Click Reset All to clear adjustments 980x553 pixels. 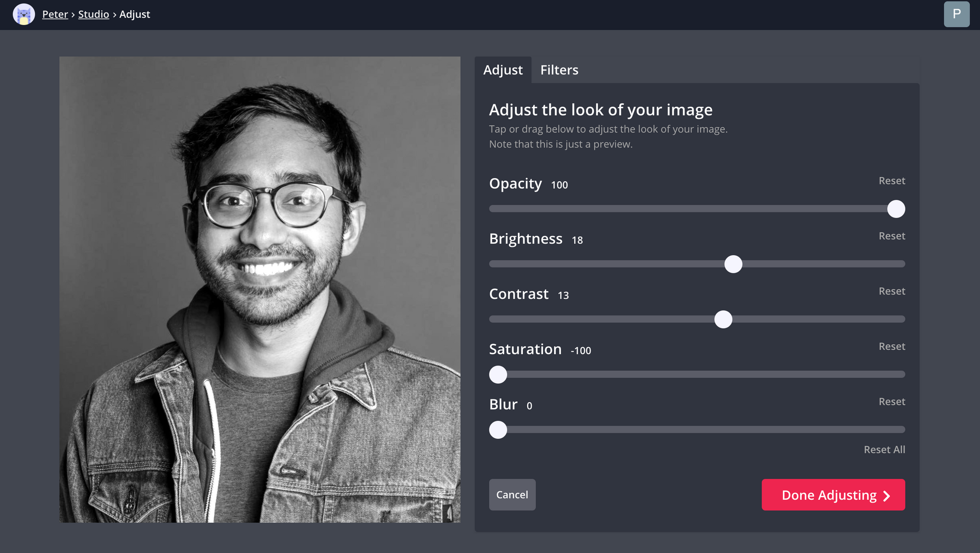[x=884, y=449]
